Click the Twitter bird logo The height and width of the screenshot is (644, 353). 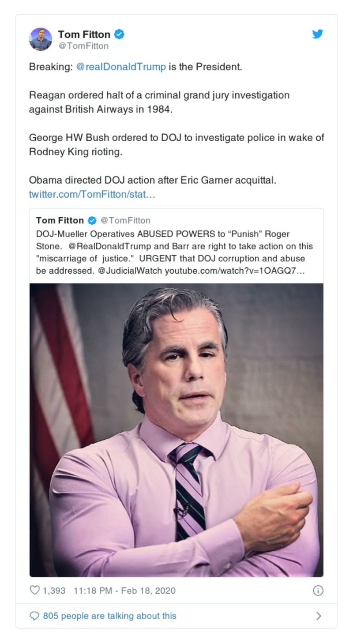(x=317, y=34)
